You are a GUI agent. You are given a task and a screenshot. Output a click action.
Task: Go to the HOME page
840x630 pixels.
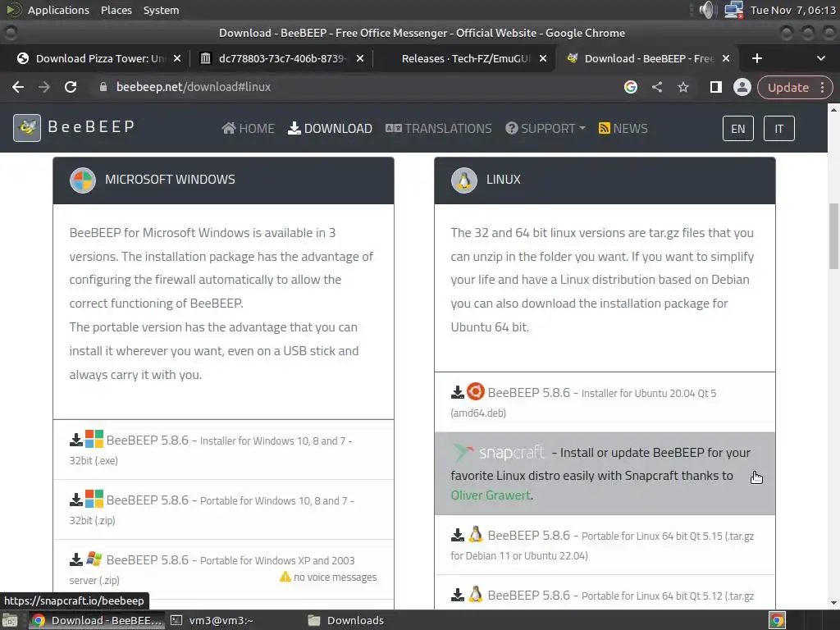248,129
